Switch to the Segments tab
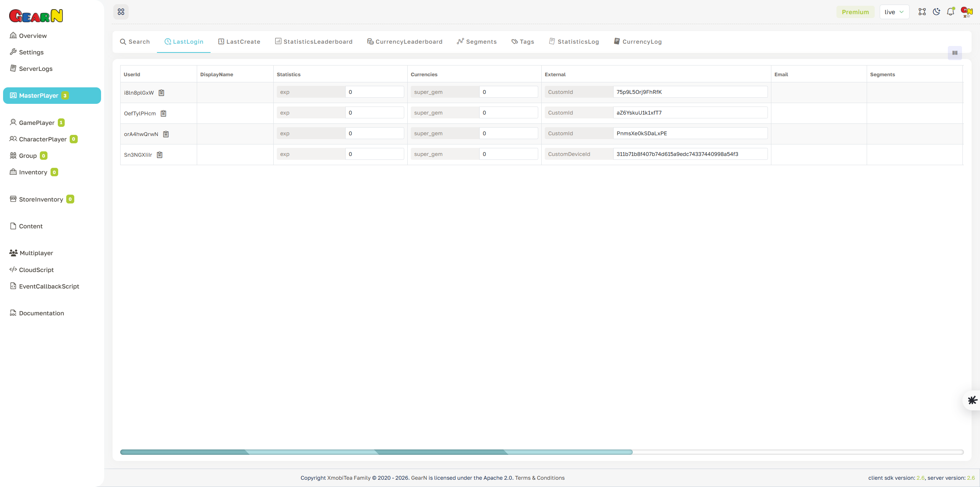Image resolution: width=980 pixels, height=487 pixels. click(476, 41)
